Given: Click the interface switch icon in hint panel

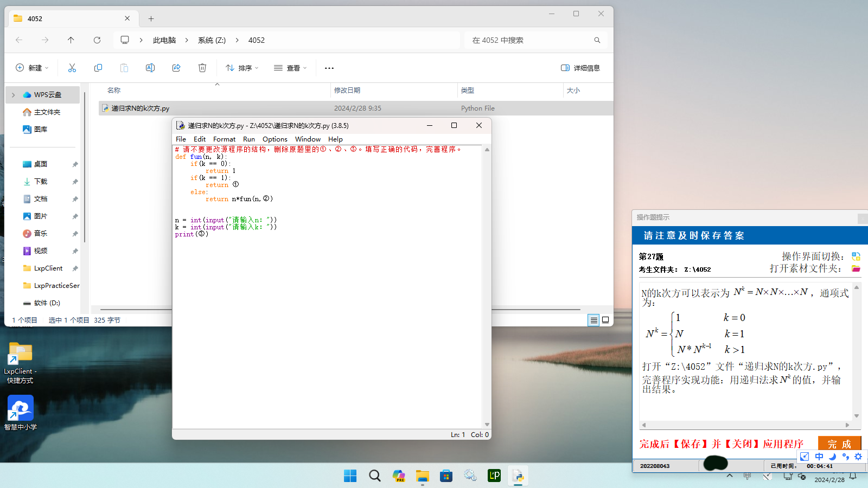Looking at the screenshot, I should [x=856, y=256].
